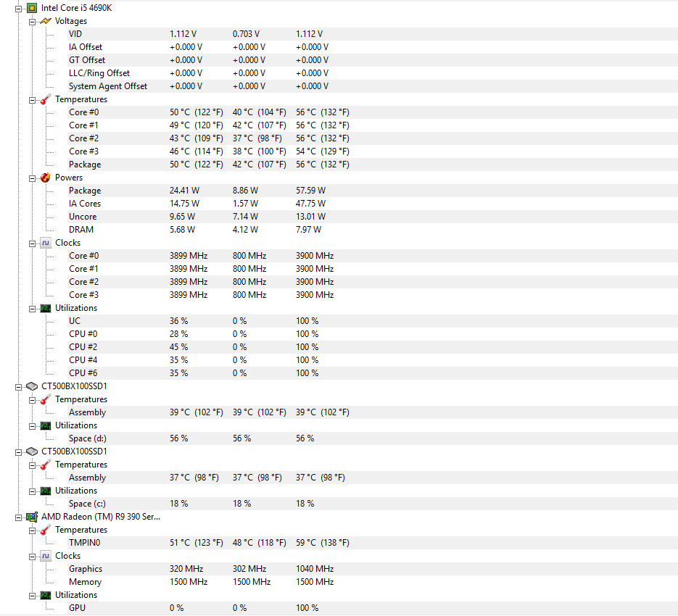Click the square-wave Clocks icon under AMD Radeon
The image size is (678, 616).
click(46, 556)
